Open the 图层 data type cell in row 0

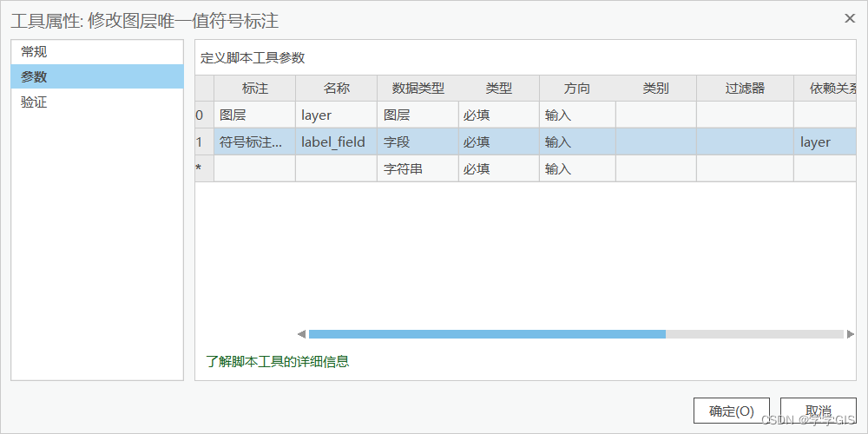point(418,115)
